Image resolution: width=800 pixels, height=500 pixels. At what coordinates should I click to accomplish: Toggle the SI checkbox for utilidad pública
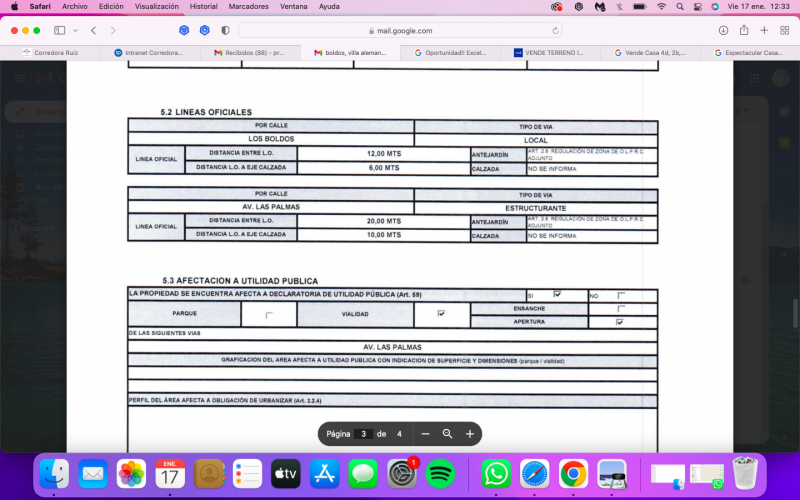557,294
